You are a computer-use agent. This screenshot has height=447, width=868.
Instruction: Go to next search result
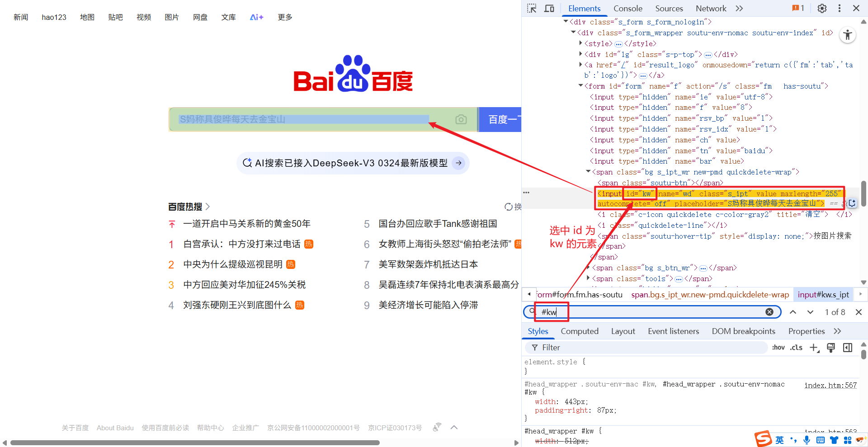tap(810, 312)
